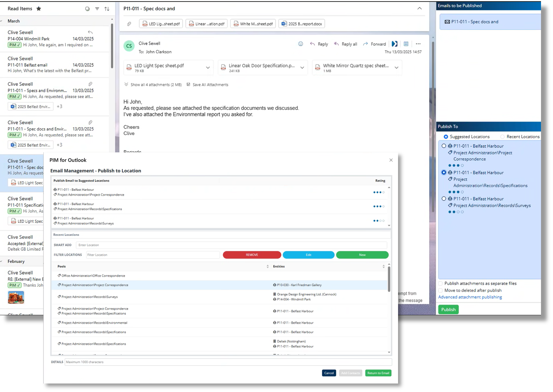Open dropdown for LED Light Spec sheet.pdf attachment
Screen dimensions: 553x392
[208, 68]
